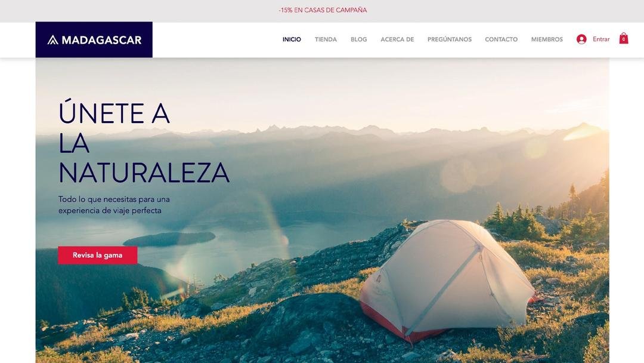Open the TIENDA menu item
This screenshot has height=363, width=644.
pyautogui.click(x=326, y=39)
